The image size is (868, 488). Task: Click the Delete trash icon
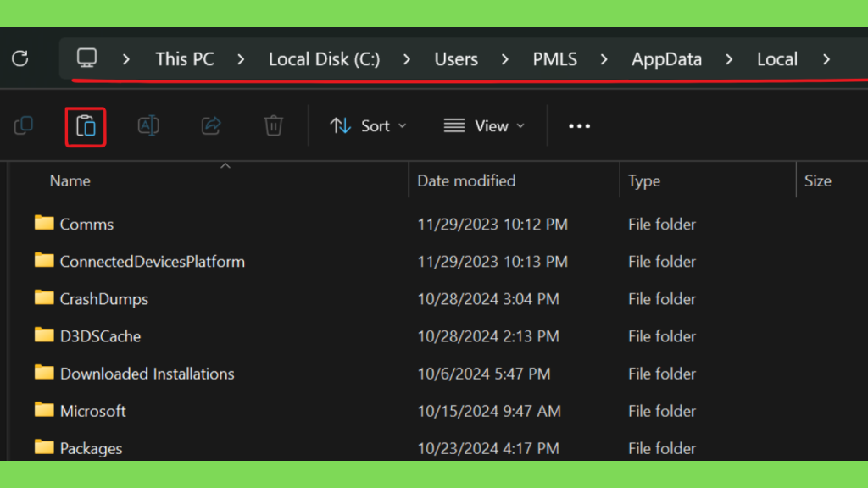pyautogui.click(x=274, y=126)
